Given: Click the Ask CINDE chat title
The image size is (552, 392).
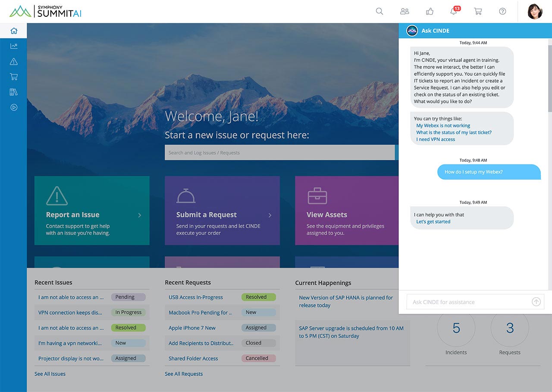Looking at the screenshot, I should click(x=436, y=31).
